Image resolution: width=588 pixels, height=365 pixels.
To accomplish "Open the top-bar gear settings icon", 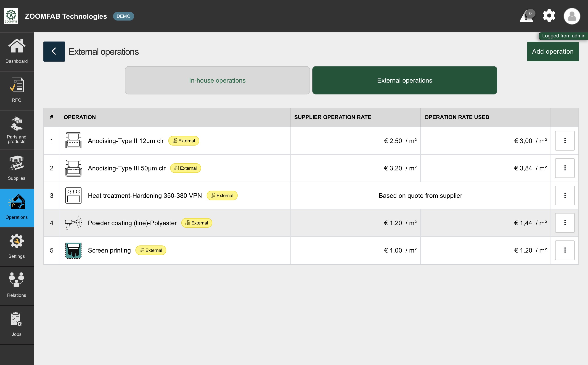I will click(x=549, y=16).
